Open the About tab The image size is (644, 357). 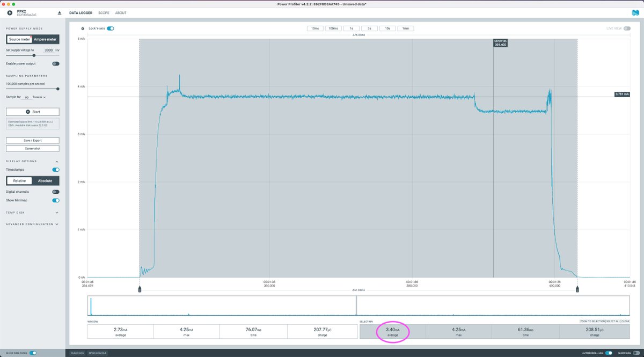pyautogui.click(x=121, y=12)
